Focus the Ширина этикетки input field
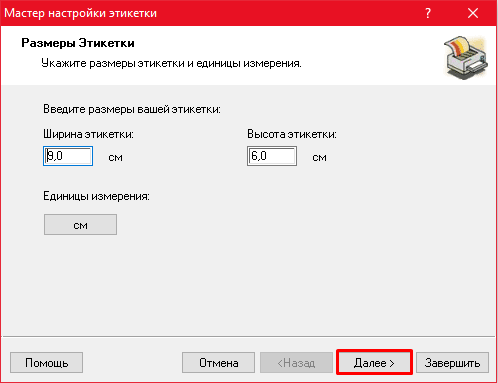498x383 pixels. tap(68, 156)
